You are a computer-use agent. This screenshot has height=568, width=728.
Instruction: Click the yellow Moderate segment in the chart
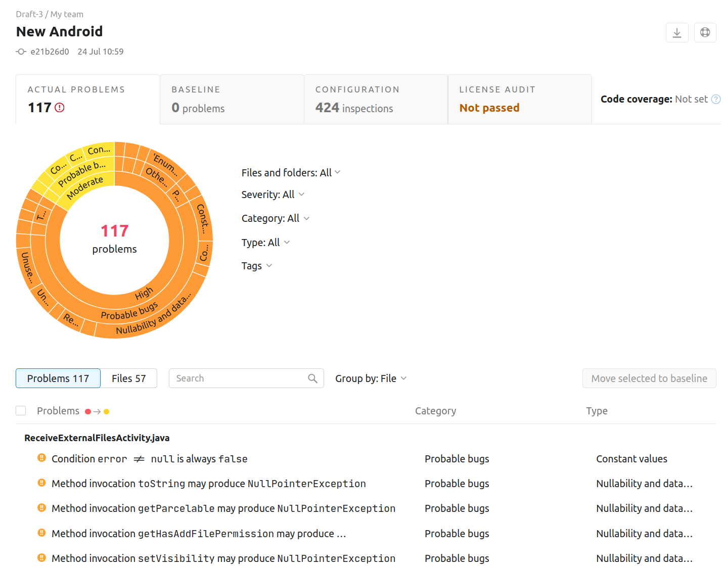pos(85,187)
